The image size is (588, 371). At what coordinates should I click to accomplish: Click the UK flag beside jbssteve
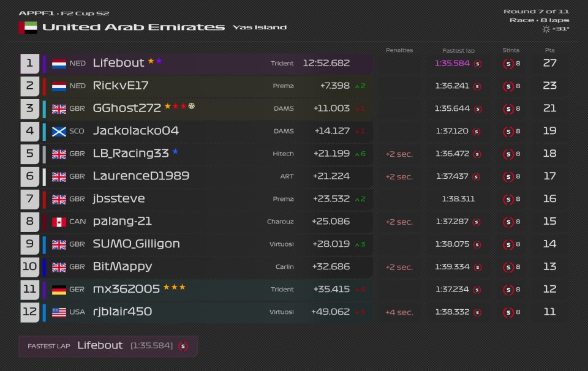coord(59,200)
